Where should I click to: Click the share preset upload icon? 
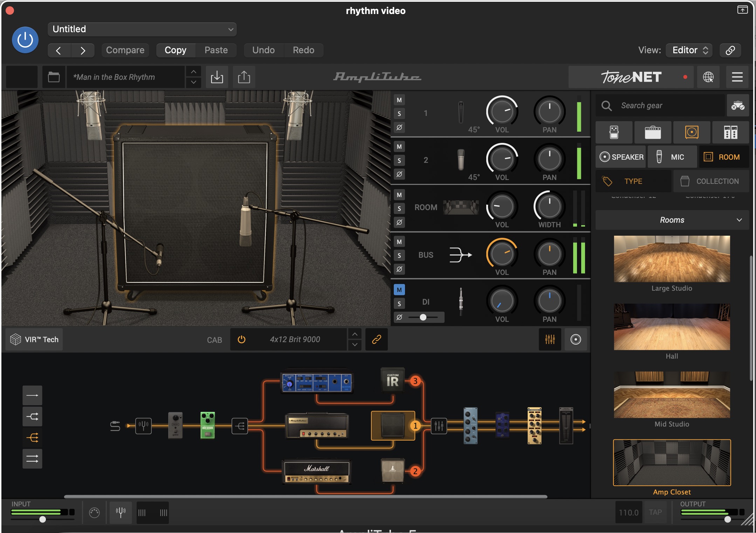coord(244,77)
